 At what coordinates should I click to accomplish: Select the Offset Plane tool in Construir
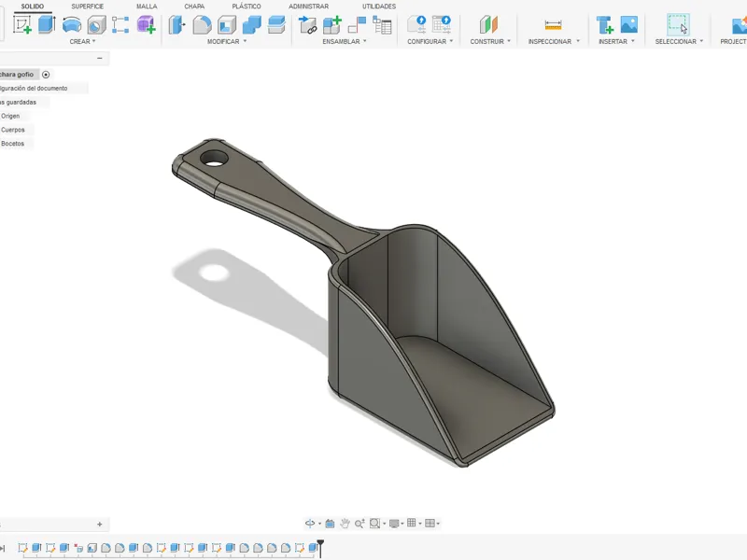pyautogui.click(x=488, y=25)
